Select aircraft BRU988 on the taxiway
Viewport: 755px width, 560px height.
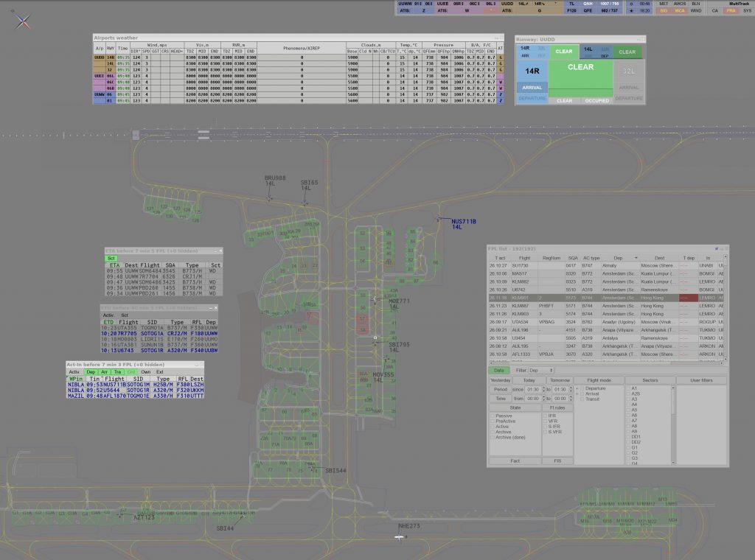(x=271, y=197)
